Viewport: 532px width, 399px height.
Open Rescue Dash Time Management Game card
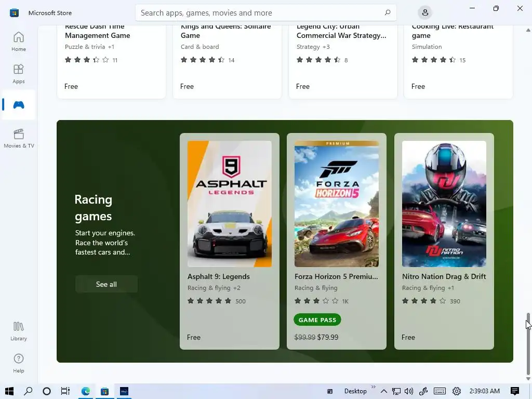(111, 62)
